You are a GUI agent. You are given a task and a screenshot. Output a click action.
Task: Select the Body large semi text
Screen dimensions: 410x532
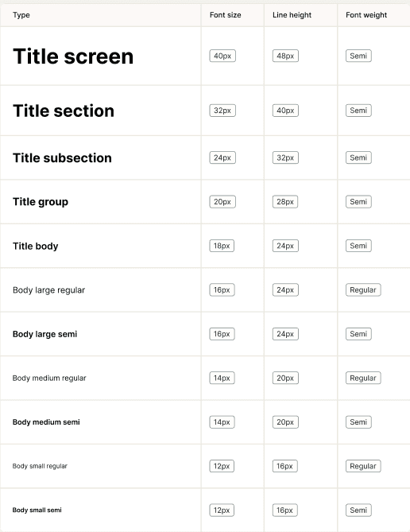point(44,334)
